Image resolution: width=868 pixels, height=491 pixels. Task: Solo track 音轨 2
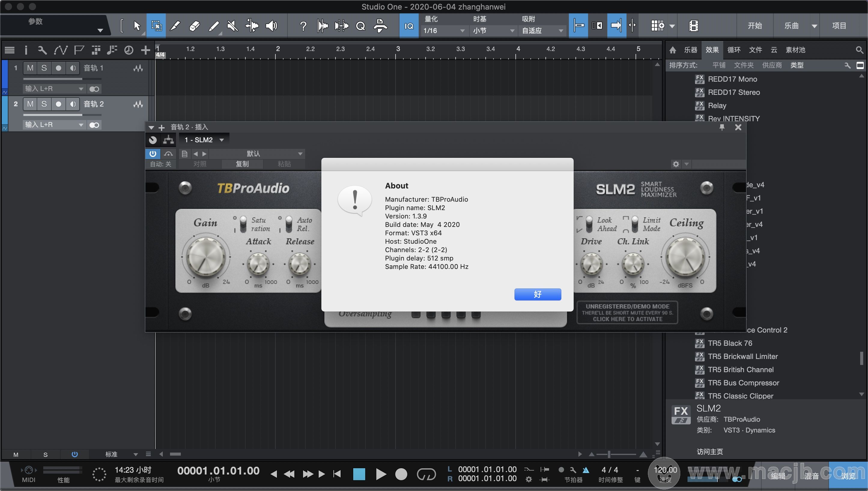pos(44,104)
